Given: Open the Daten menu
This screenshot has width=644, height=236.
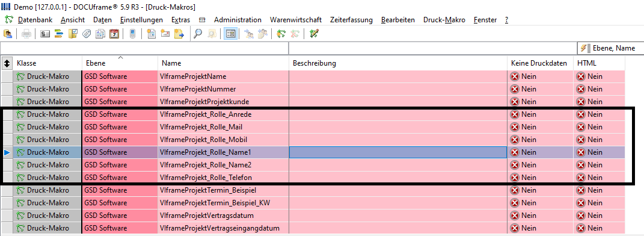Looking at the screenshot, I should pos(102,20).
